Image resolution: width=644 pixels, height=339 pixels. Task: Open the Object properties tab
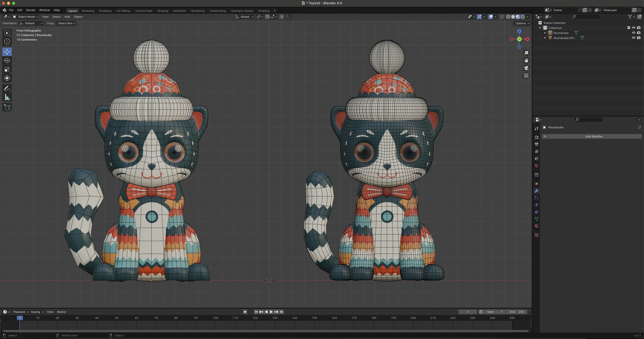click(x=536, y=184)
